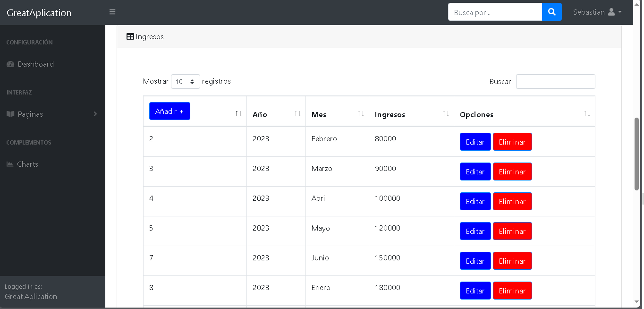Click the Charts area-chart icon

(10, 164)
